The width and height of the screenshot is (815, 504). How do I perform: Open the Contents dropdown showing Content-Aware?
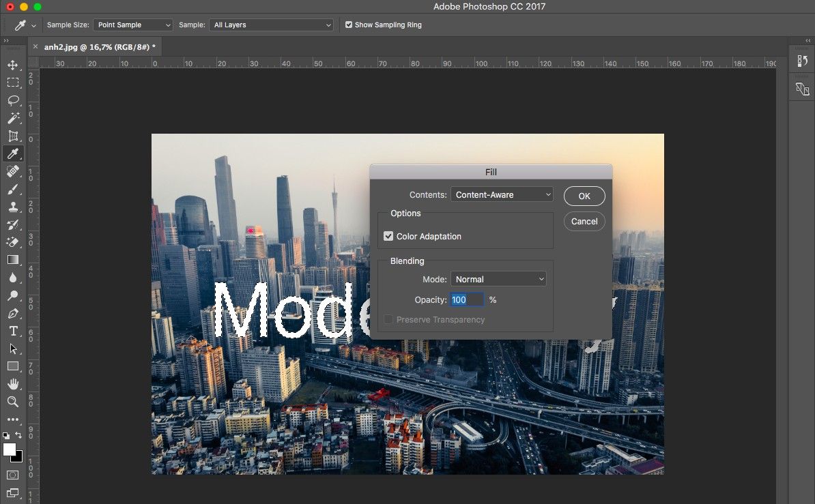[x=502, y=194]
